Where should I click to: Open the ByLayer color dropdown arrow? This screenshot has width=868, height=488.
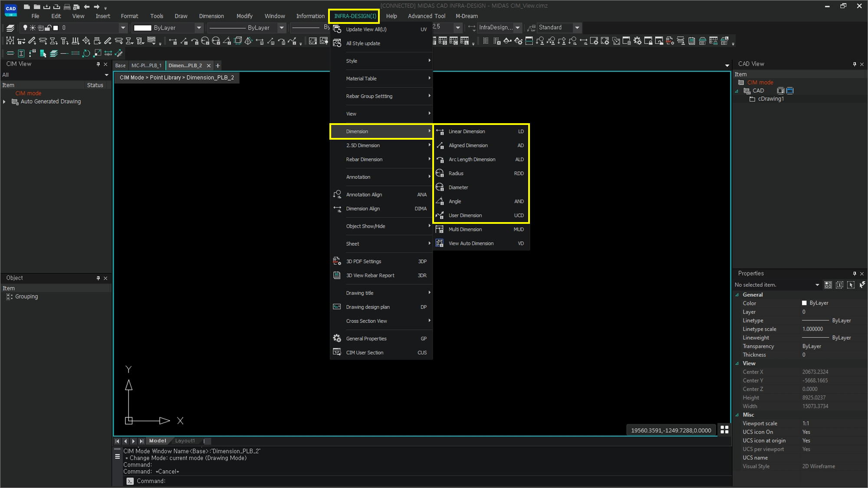(x=199, y=28)
